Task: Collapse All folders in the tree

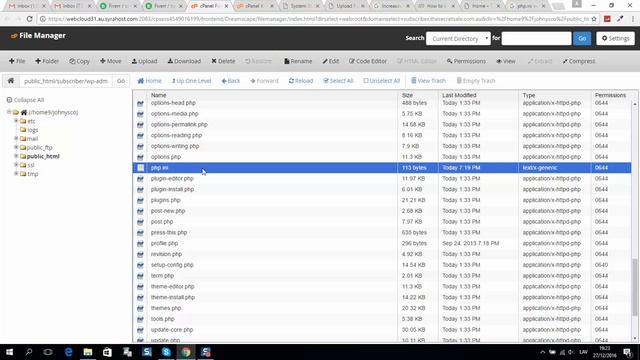Action: (25, 100)
